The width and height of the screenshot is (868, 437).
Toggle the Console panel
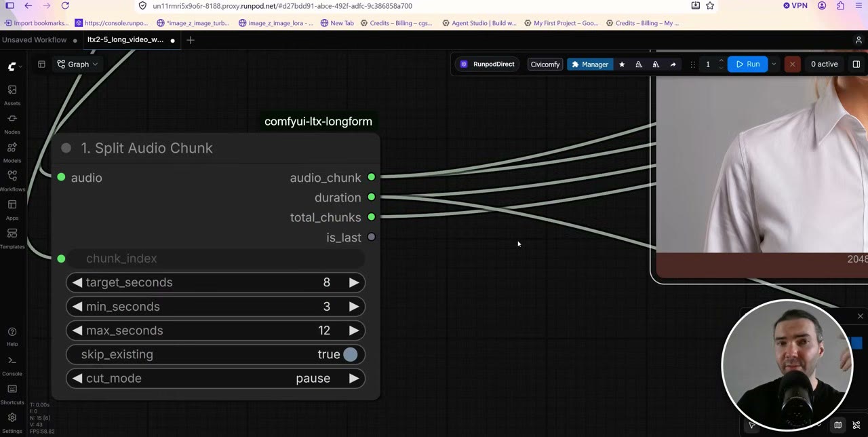[x=12, y=365]
